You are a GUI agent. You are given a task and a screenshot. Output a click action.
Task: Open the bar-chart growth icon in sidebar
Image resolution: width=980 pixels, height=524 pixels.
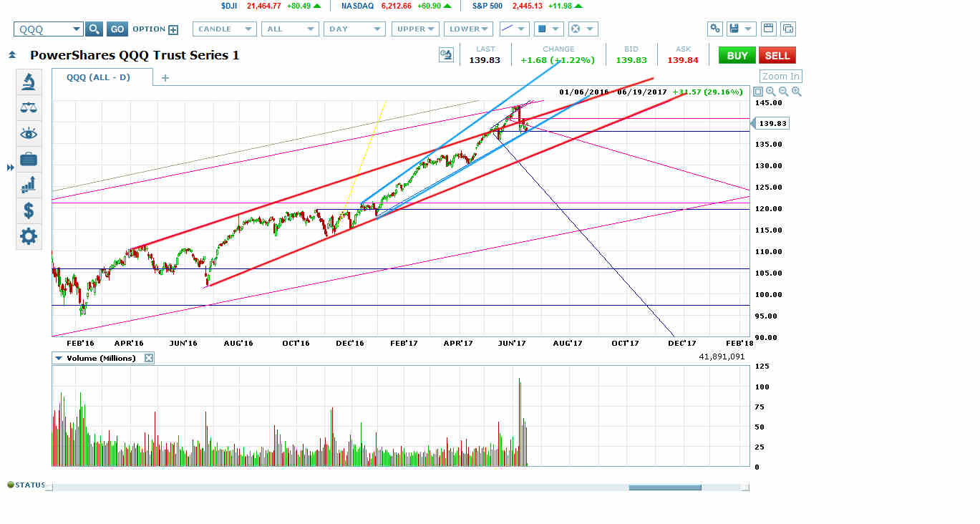[29, 185]
